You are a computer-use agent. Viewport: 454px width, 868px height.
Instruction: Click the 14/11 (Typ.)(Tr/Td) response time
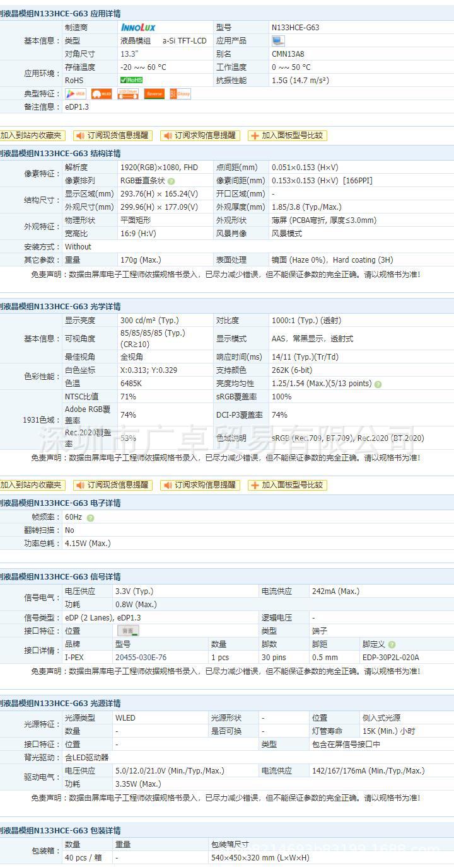click(305, 357)
